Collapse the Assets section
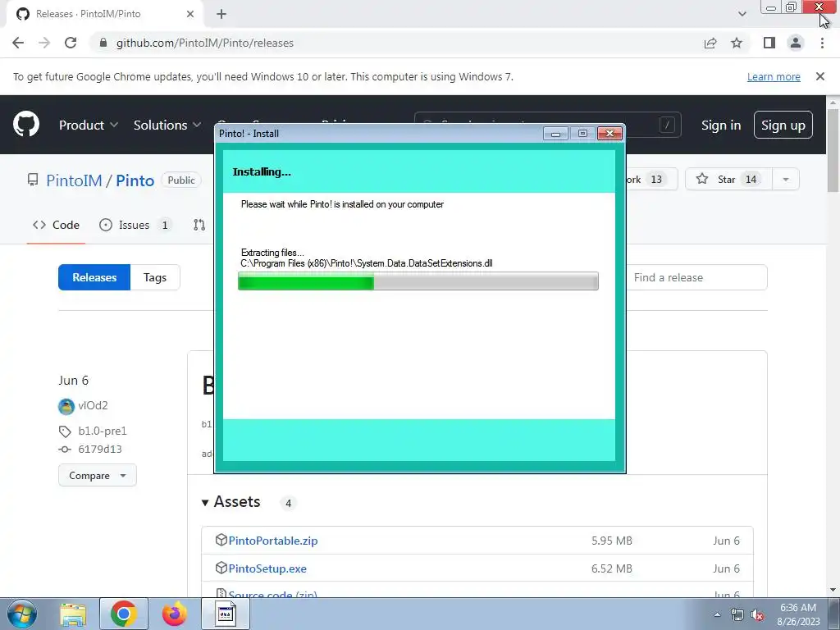The height and width of the screenshot is (630, 840). (231, 502)
